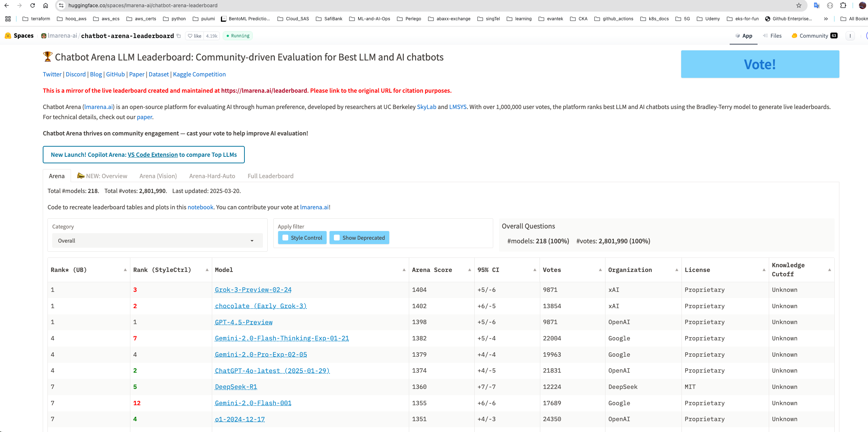868x432 pixels.
Task: Click the browser forward arrow
Action: click(x=20, y=5)
